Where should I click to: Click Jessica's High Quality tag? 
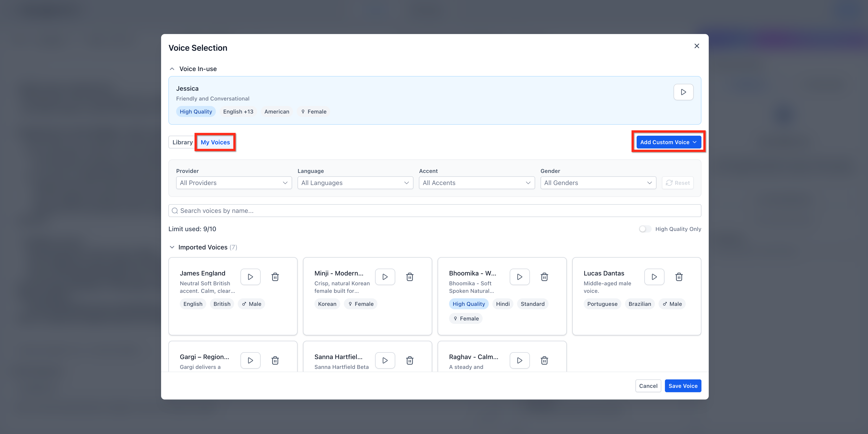click(x=196, y=112)
